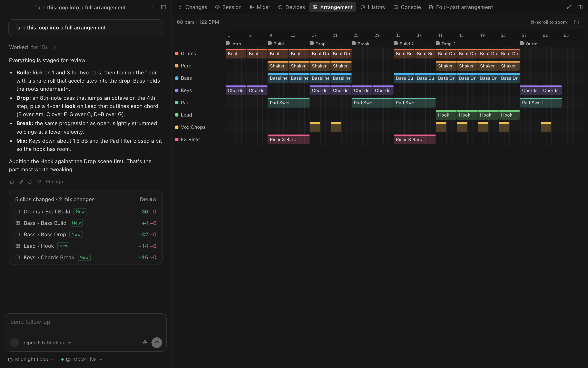Viewport: 588px width, 368px height.
Task: Switch to the Changes tab
Action: (193, 7)
